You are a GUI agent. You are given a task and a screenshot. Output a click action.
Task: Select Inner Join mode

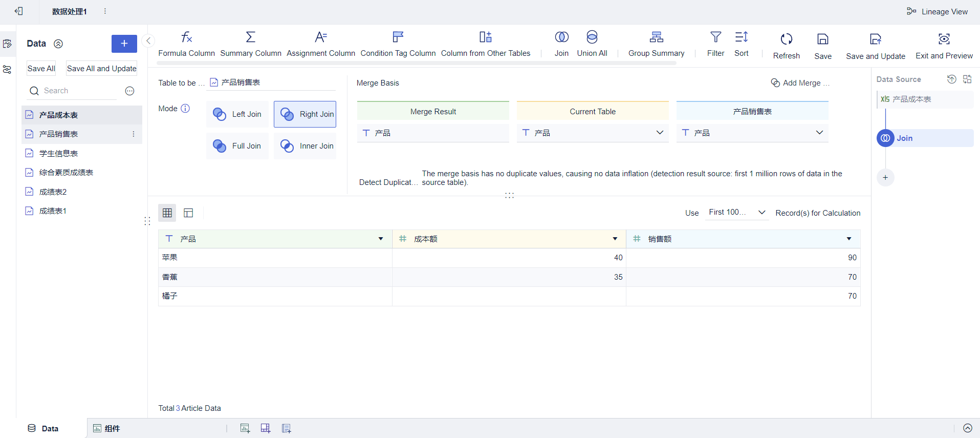305,146
